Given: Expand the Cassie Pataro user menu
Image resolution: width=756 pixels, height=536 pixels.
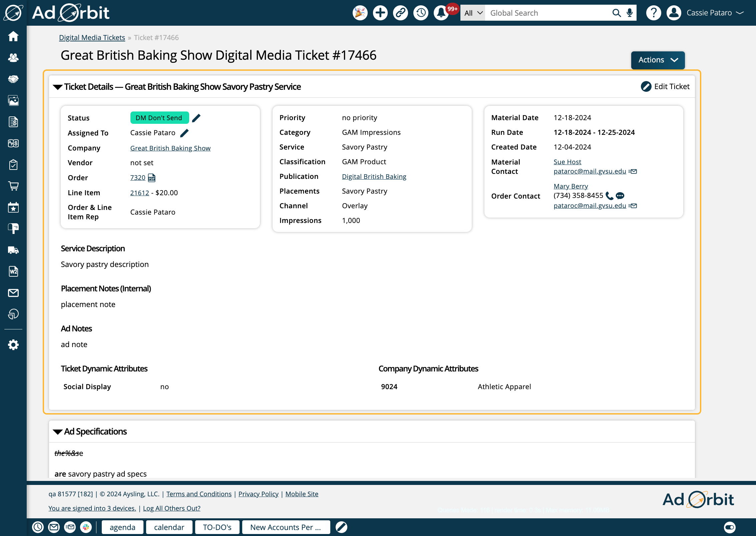Looking at the screenshot, I should coord(715,13).
